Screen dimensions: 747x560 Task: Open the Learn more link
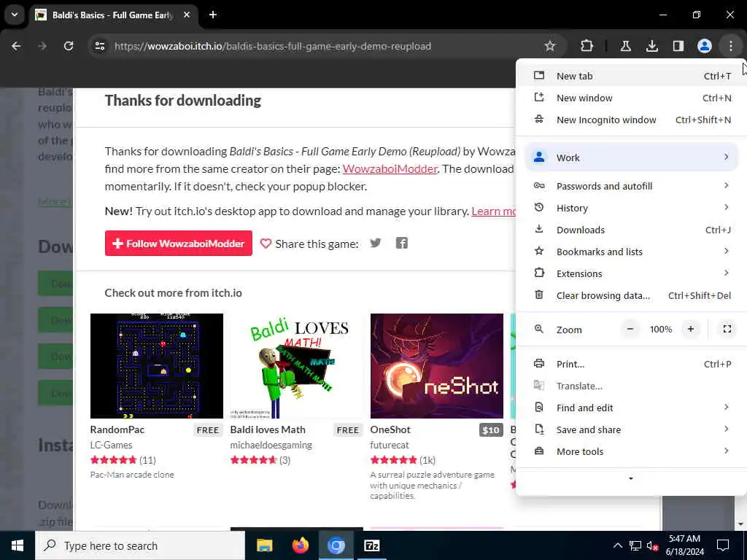(x=494, y=211)
